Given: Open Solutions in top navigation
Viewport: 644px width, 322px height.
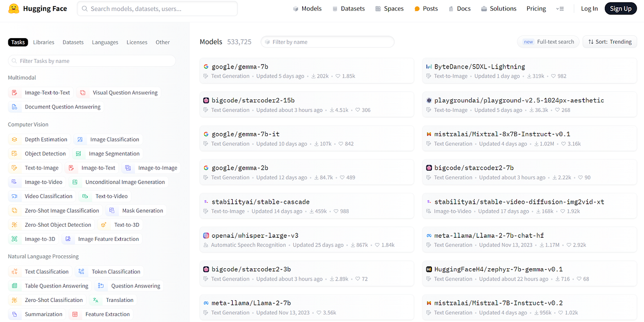Looking at the screenshot, I should (x=499, y=9).
